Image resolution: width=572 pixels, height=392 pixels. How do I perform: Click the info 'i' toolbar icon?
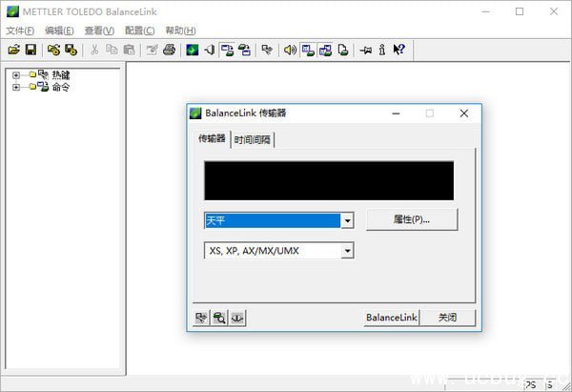tap(381, 50)
